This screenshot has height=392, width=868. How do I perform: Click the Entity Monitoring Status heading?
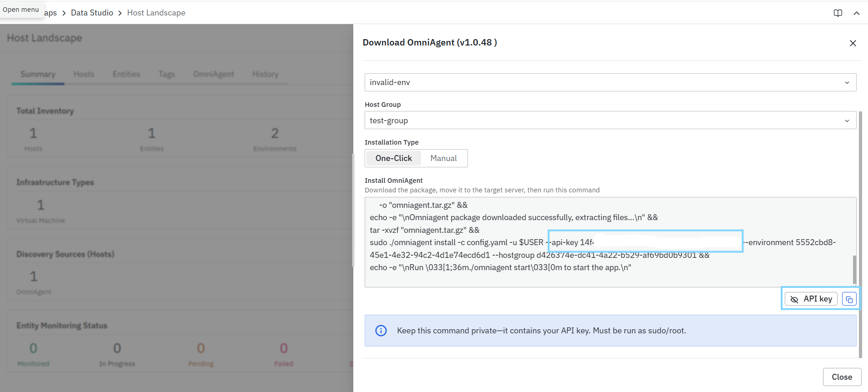[x=62, y=326]
